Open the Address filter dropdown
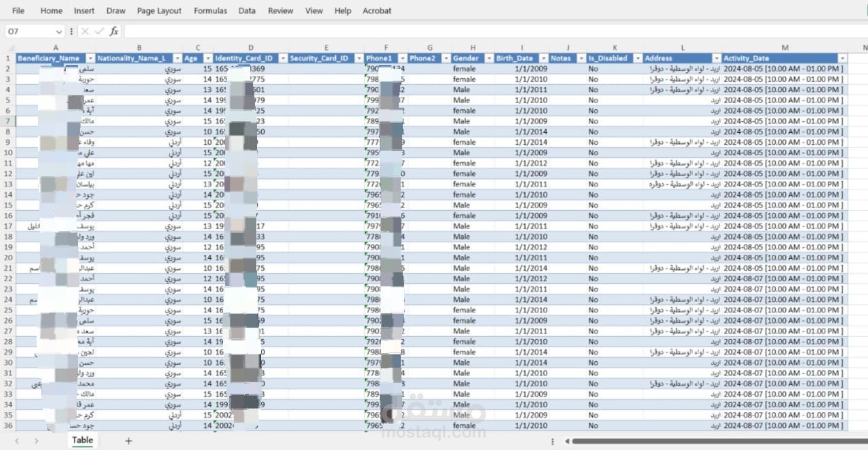 tap(716, 58)
